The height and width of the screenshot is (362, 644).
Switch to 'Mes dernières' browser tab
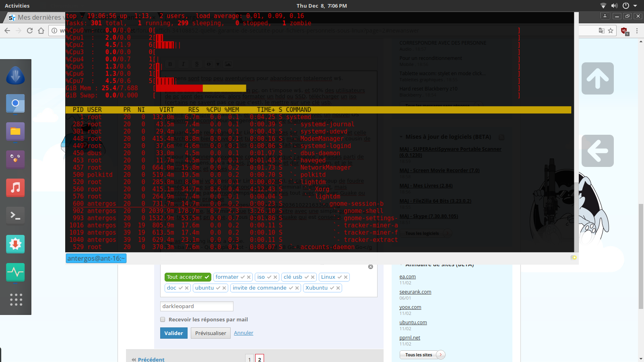(x=36, y=17)
